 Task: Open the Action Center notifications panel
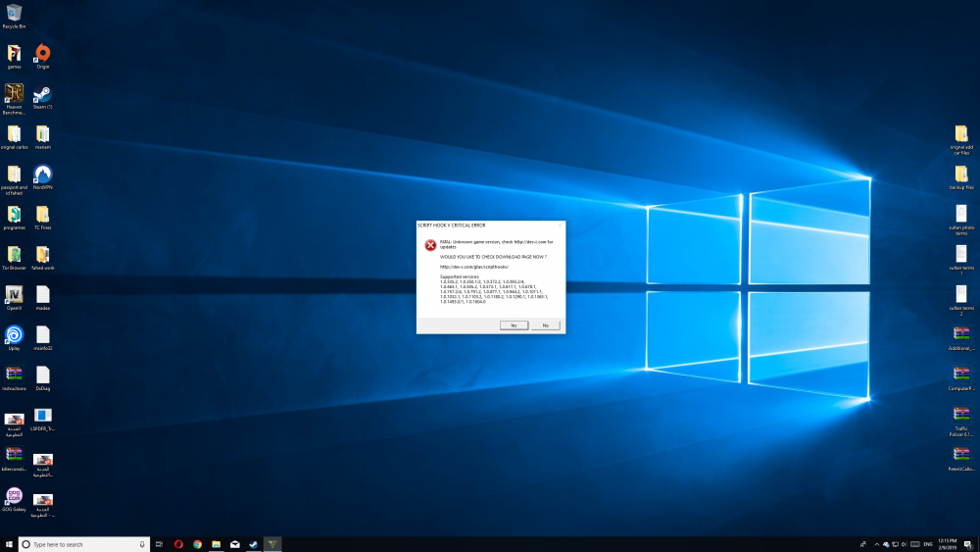coord(968,544)
